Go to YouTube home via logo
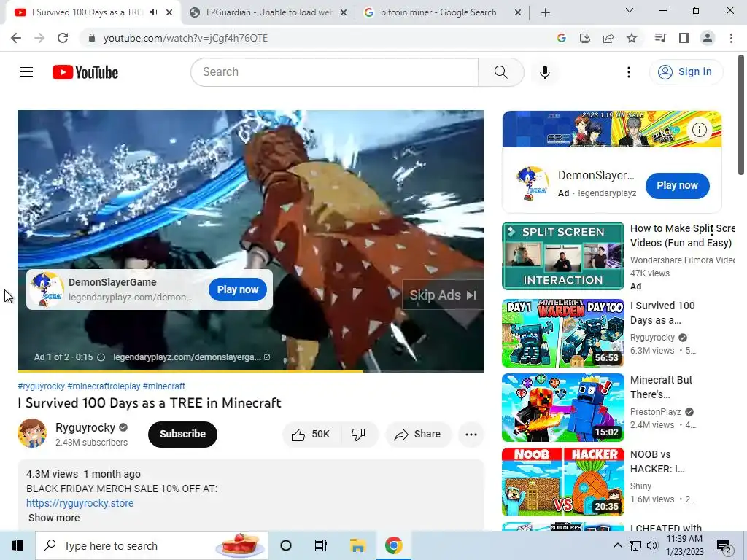 click(x=85, y=72)
